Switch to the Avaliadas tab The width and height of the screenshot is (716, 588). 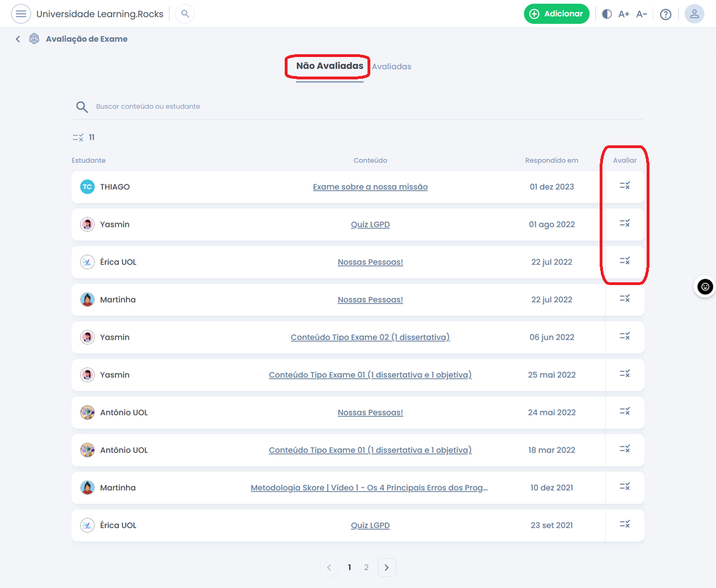pyautogui.click(x=392, y=67)
